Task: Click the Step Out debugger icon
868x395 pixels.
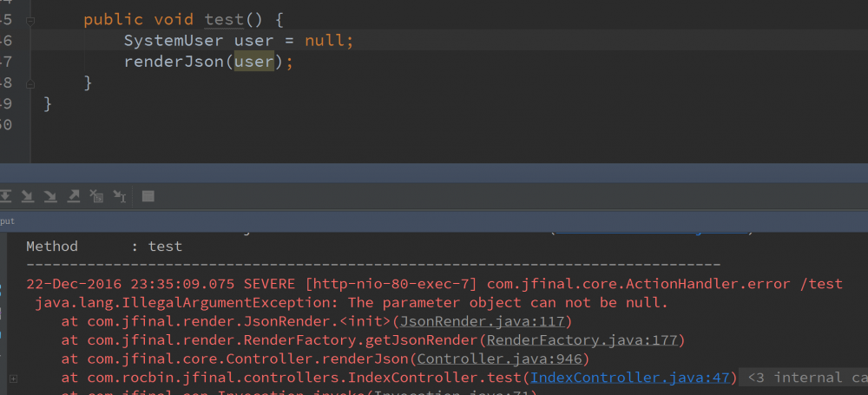Action: [x=74, y=196]
